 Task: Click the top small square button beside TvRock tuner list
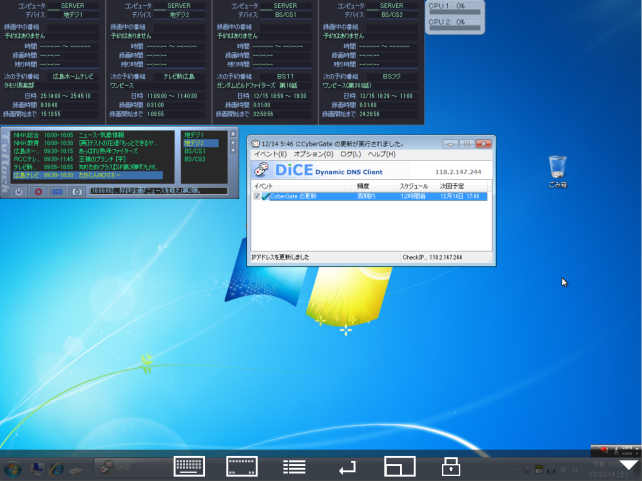233,134
